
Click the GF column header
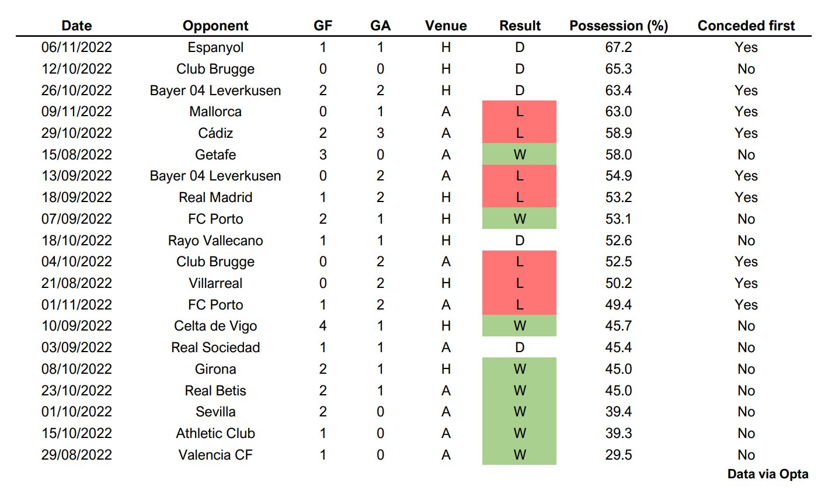[323, 26]
